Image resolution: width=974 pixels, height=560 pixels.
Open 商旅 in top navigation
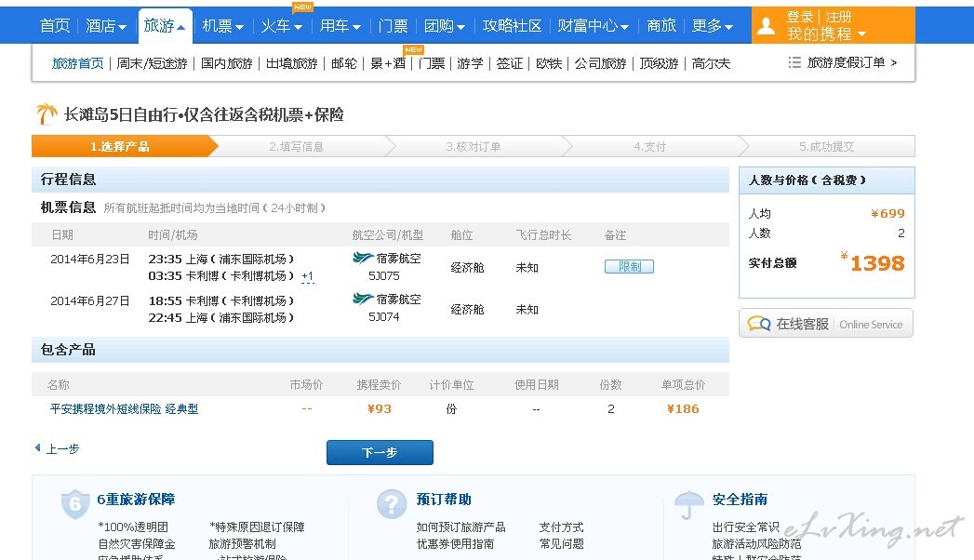click(660, 25)
